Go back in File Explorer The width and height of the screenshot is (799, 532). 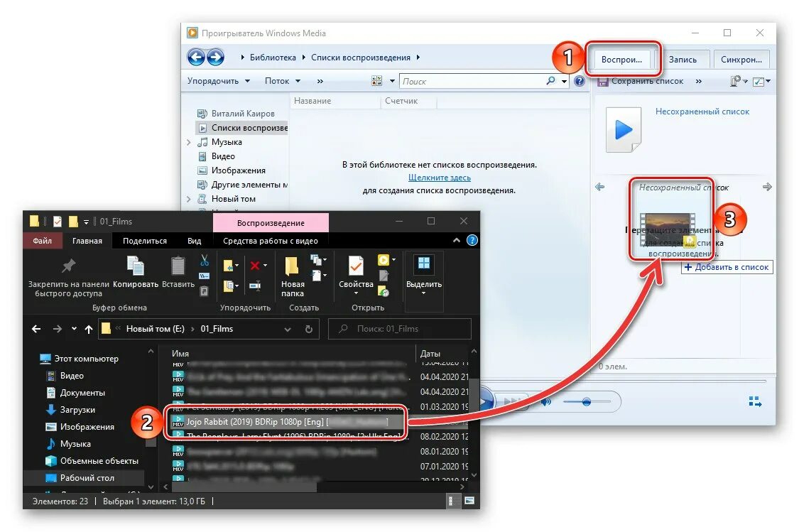coord(36,329)
